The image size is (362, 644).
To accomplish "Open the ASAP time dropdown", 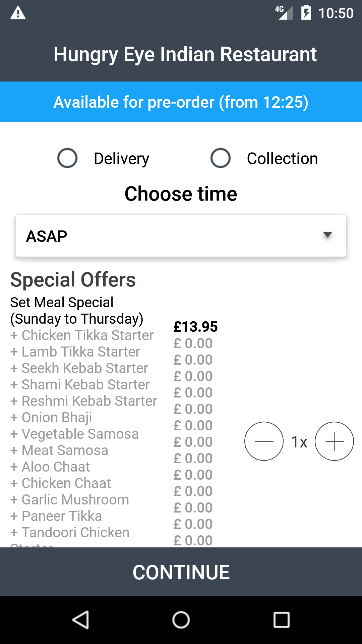I will click(x=181, y=236).
